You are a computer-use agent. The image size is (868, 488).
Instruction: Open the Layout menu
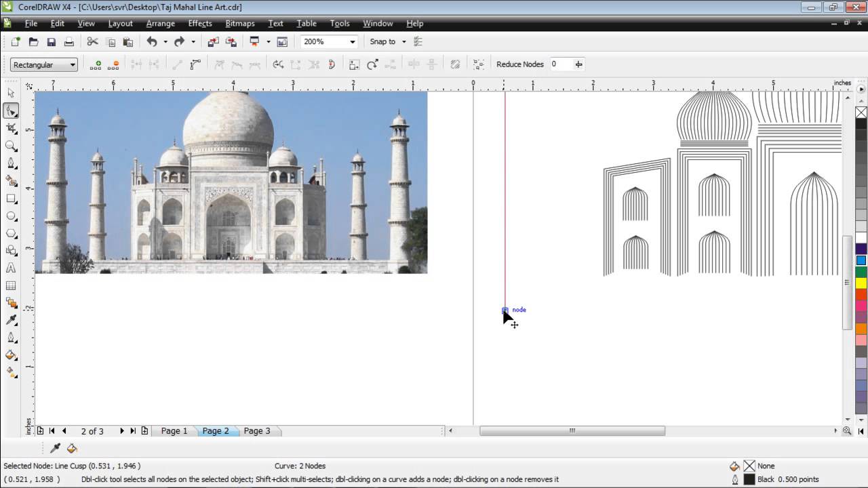[121, 23]
